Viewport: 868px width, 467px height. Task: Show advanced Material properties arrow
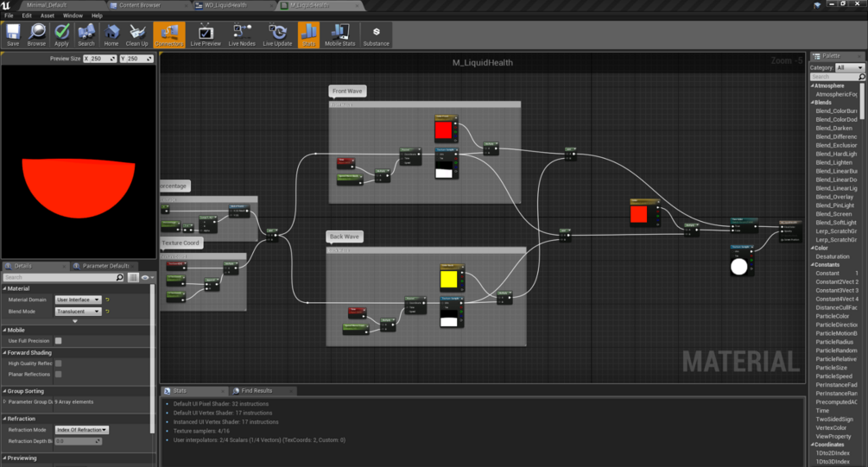(75, 321)
